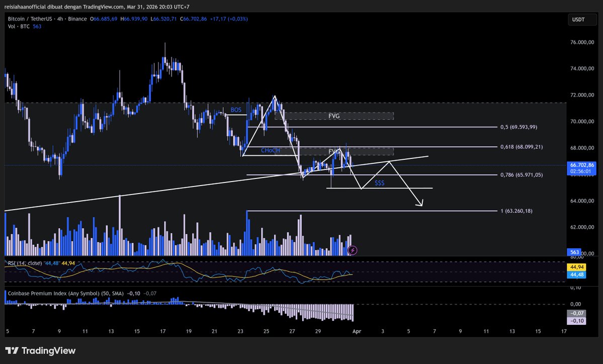This screenshot has height=364, width=603.
Task: Click the upper FVG zone label near 70.000
Action: [x=334, y=116]
